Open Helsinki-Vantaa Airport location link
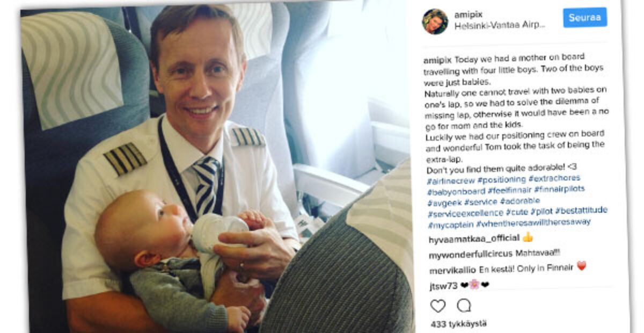 pyautogui.click(x=500, y=26)
